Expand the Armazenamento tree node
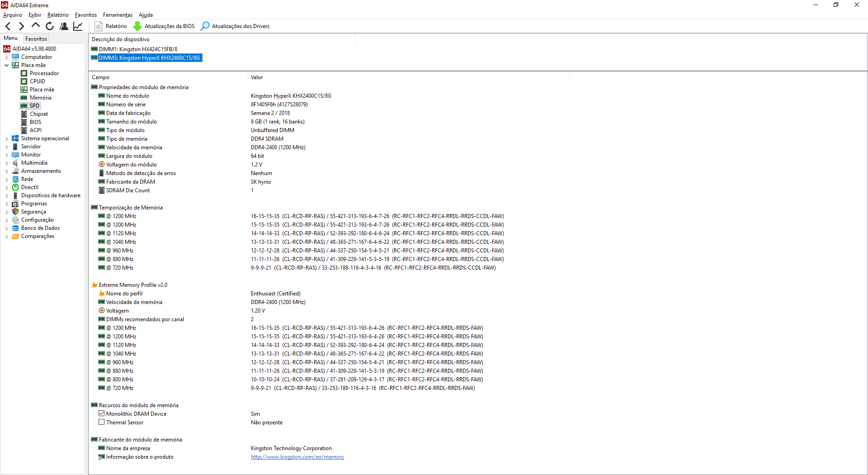Viewport: 868px width, 475px height. pyautogui.click(x=6, y=171)
